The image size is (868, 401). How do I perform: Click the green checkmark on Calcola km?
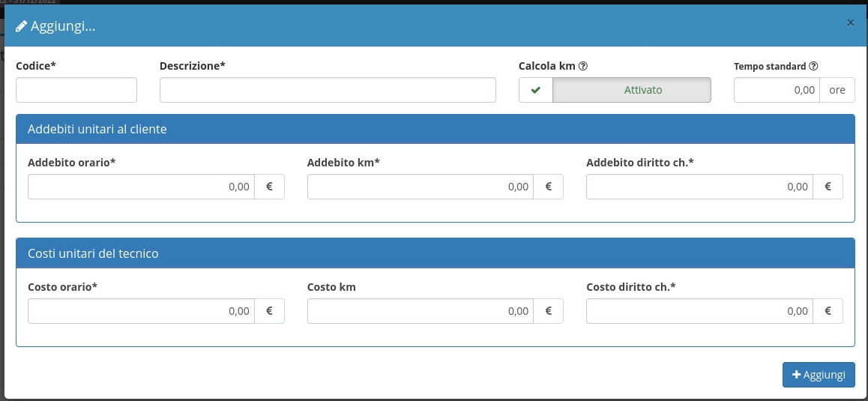click(x=535, y=90)
